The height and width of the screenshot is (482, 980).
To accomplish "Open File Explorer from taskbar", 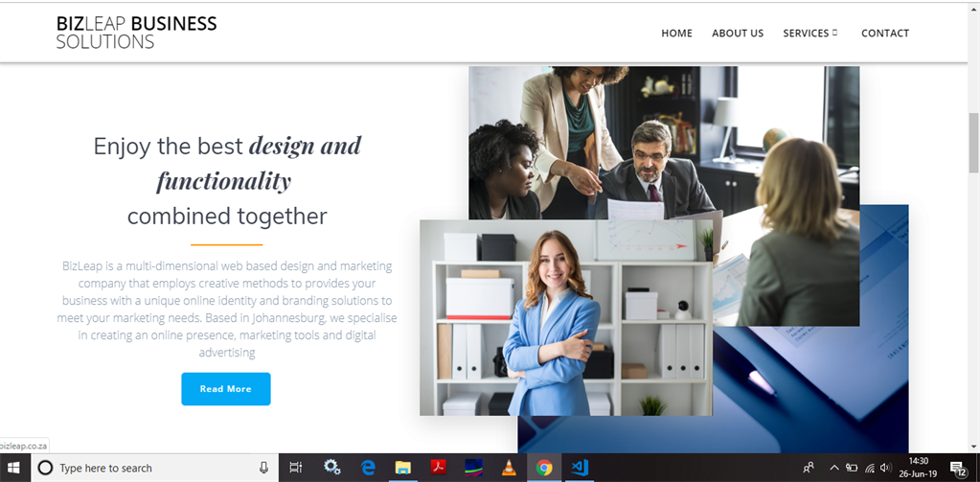I will click(403, 468).
